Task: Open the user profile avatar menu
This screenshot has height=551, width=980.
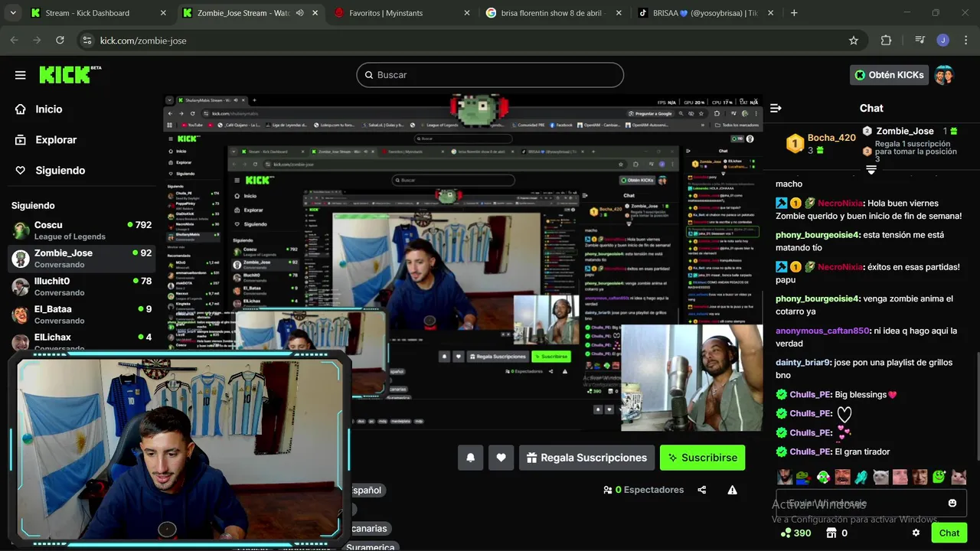Action: coord(944,75)
